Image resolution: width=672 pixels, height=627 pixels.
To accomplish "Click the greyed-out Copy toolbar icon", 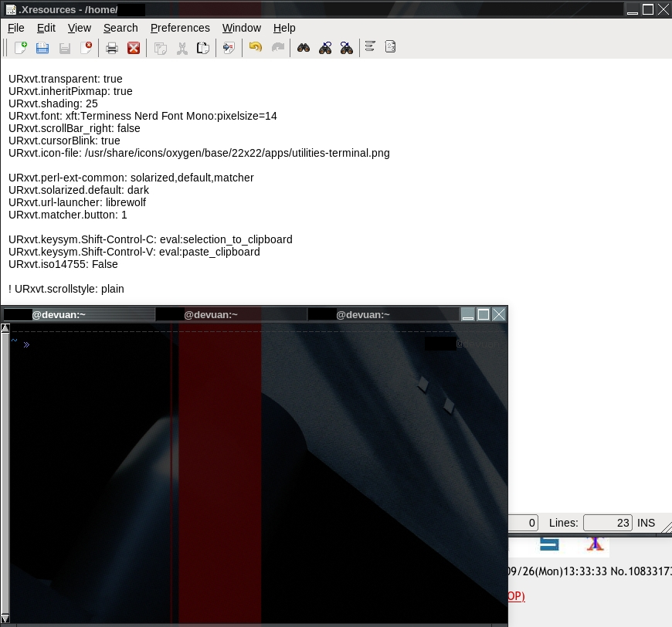I will click(161, 48).
